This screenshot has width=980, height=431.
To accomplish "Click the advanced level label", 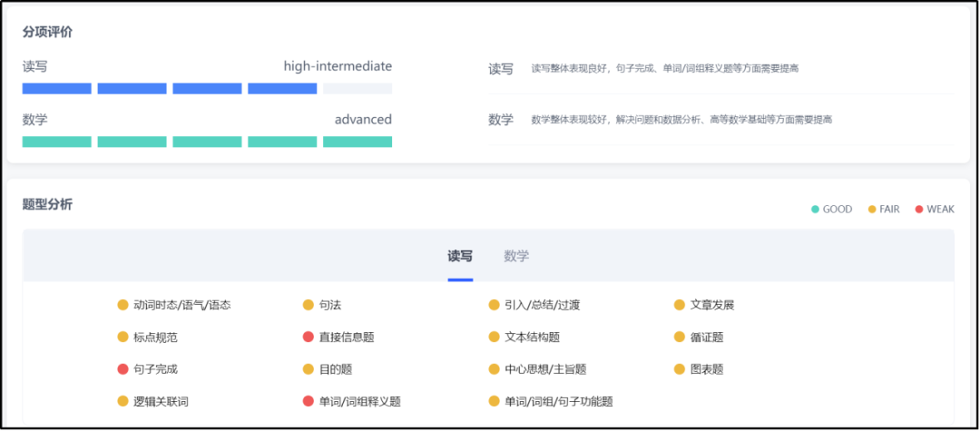I will 363,119.
